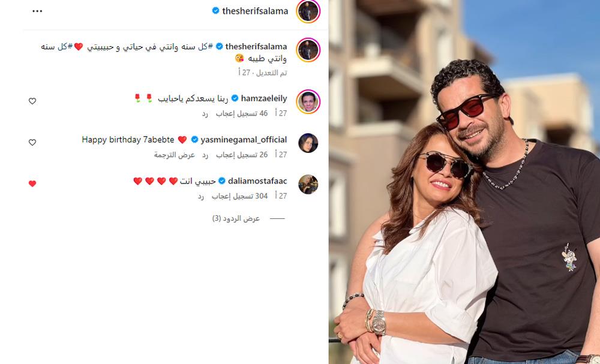
Task: Open the three-dot more options menu
Action: point(37,11)
